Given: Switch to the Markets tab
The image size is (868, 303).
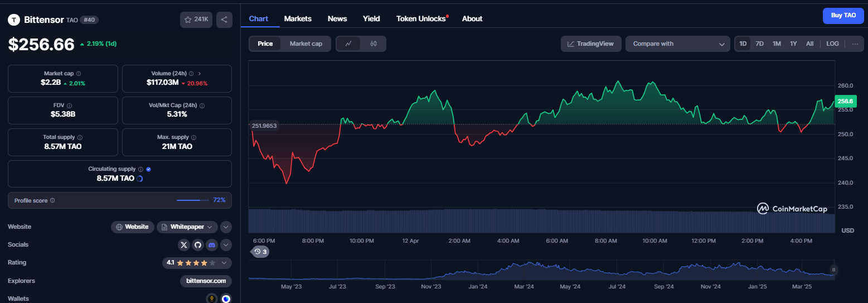Looking at the screenshot, I should pos(298,18).
